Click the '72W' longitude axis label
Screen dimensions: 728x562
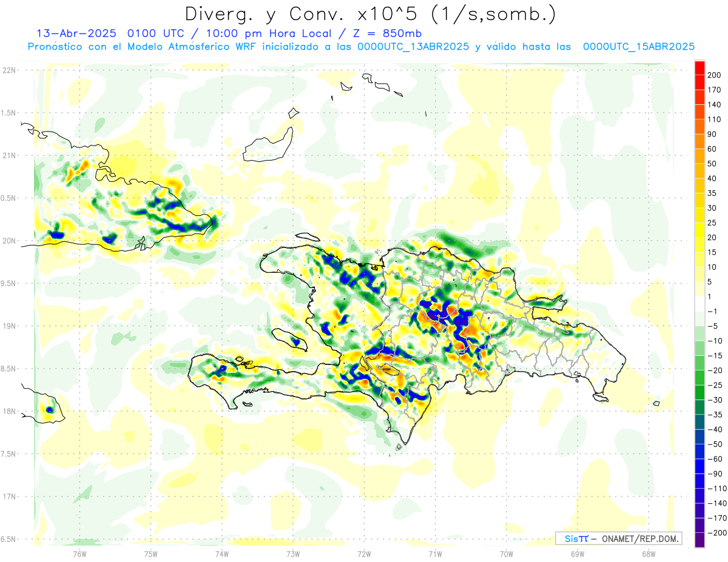coord(364,554)
